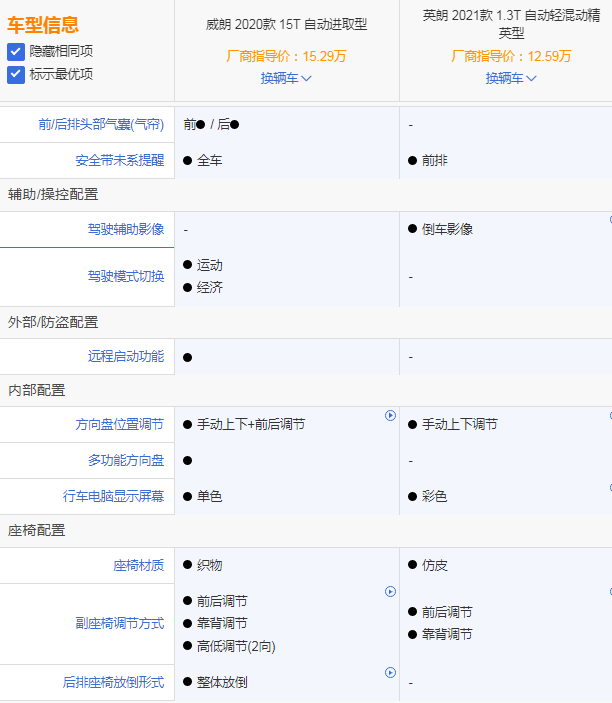
Task: Open the 多功能方向盘 parameter link
Action: 125,460
